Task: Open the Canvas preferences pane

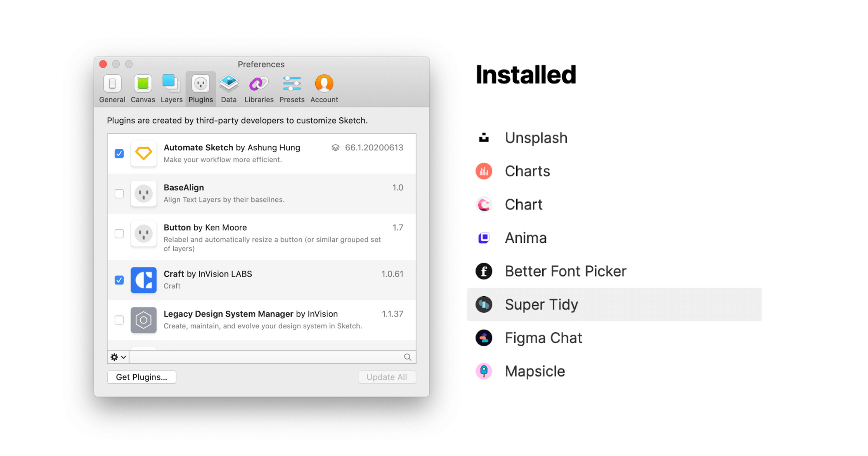Action: point(143,89)
